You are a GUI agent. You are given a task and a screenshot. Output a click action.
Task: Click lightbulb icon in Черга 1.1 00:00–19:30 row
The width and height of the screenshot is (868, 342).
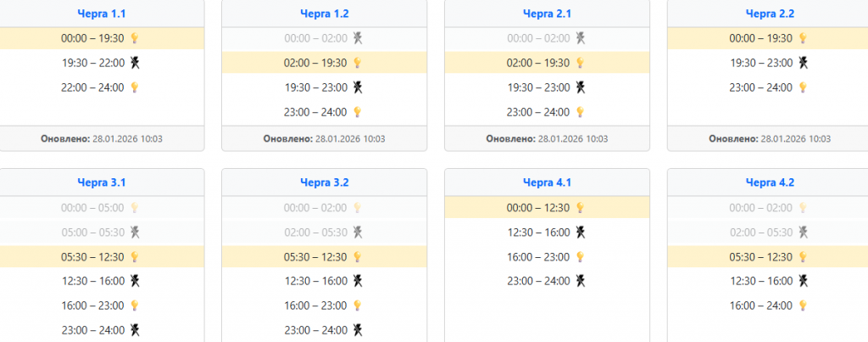tap(134, 38)
